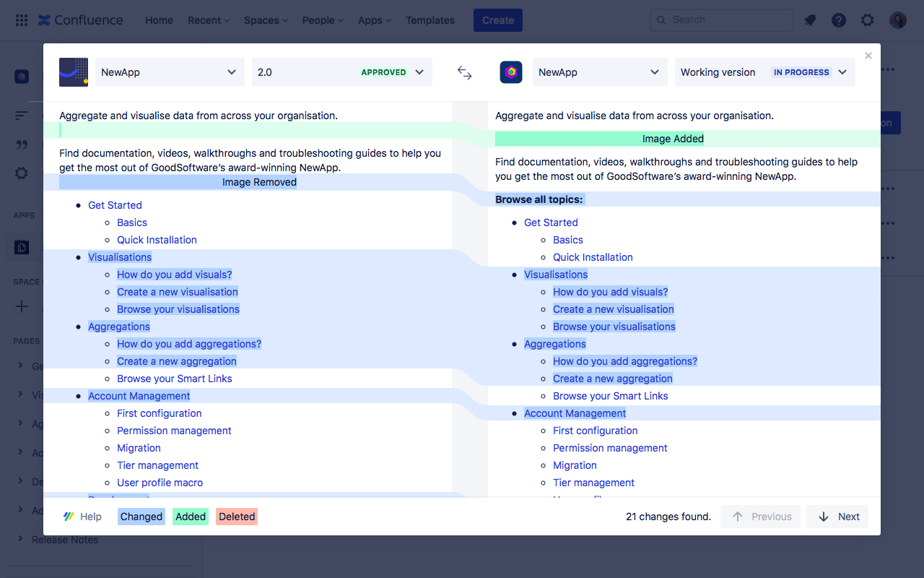Select Templates in the top navigation
This screenshot has width=924, height=578.
tap(430, 20)
